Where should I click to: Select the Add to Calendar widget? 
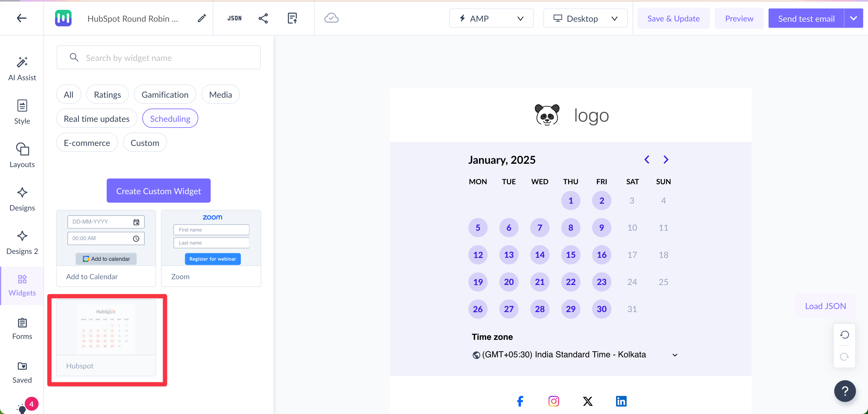pos(106,248)
